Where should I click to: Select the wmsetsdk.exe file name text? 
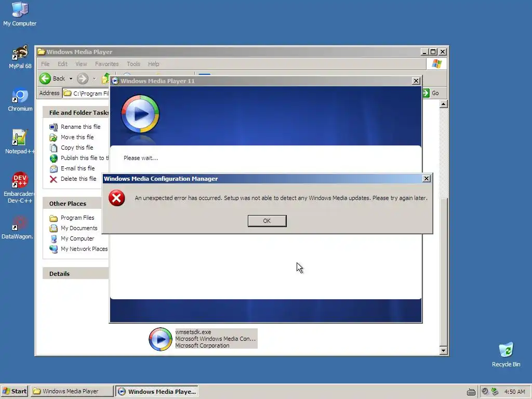(x=193, y=332)
